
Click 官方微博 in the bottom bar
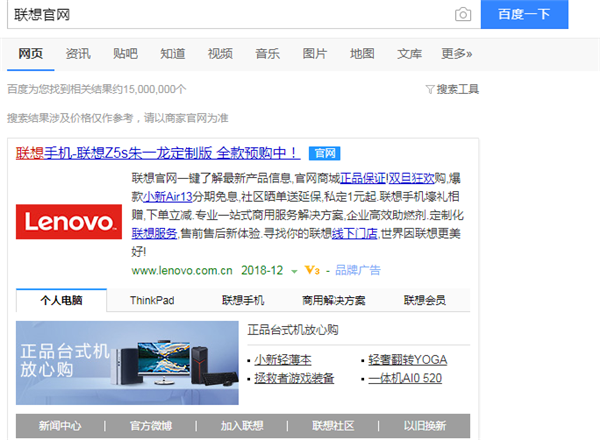coord(151,426)
